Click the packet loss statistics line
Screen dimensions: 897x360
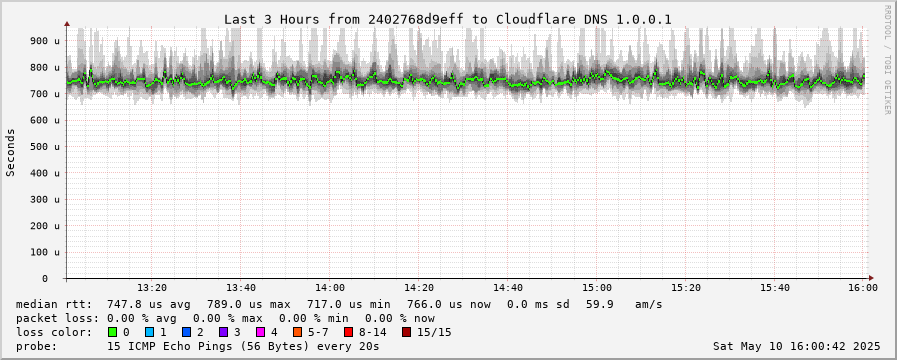pos(225,318)
